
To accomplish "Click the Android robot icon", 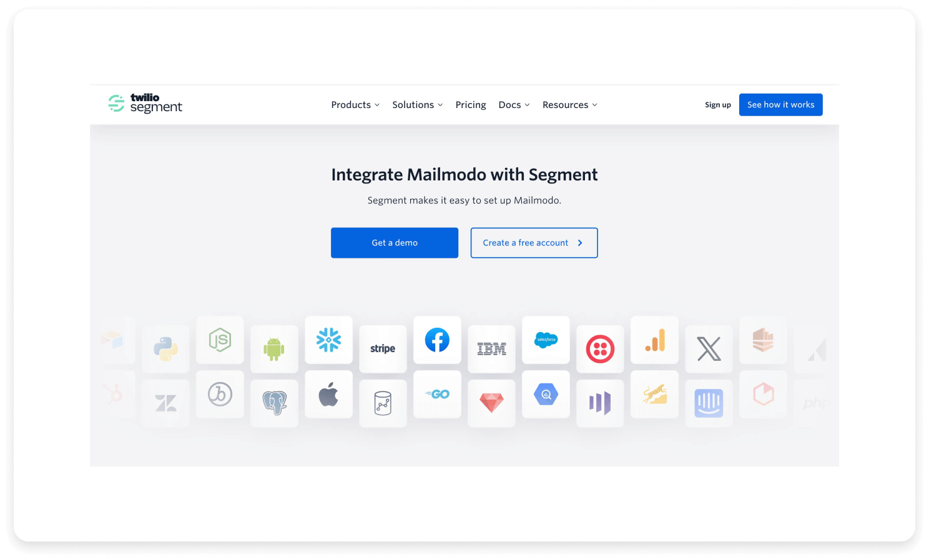I will 274,349.
